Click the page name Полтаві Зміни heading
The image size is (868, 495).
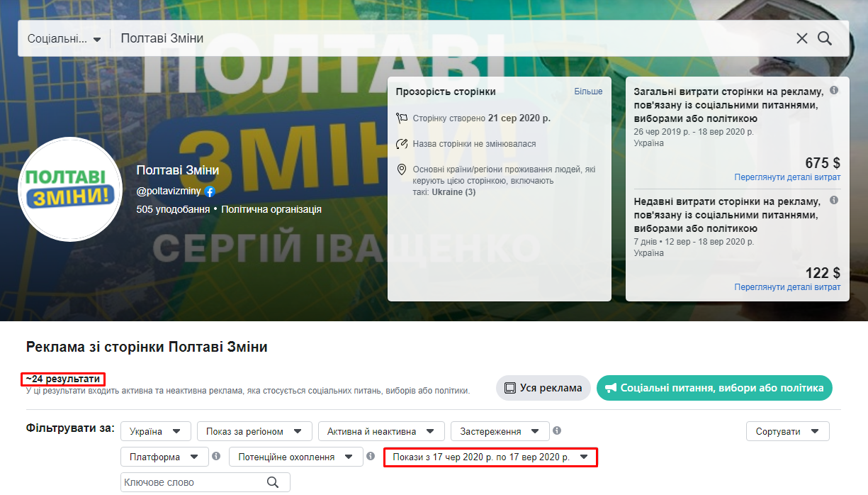point(178,170)
